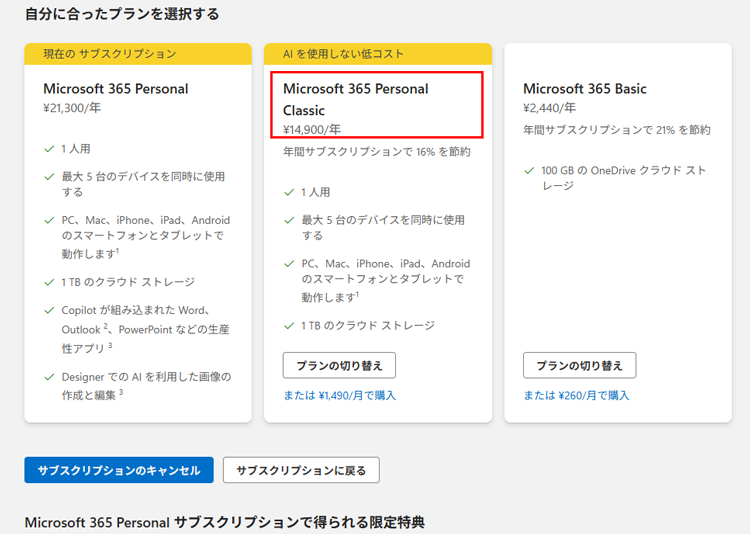Click the checkmark beside 100 GB の OneDrive
This screenshot has height=534, width=750.
coord(529,171)
